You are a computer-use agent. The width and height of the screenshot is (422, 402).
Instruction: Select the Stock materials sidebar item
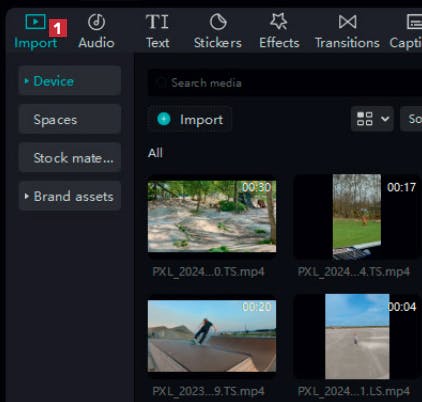(70, 158)
